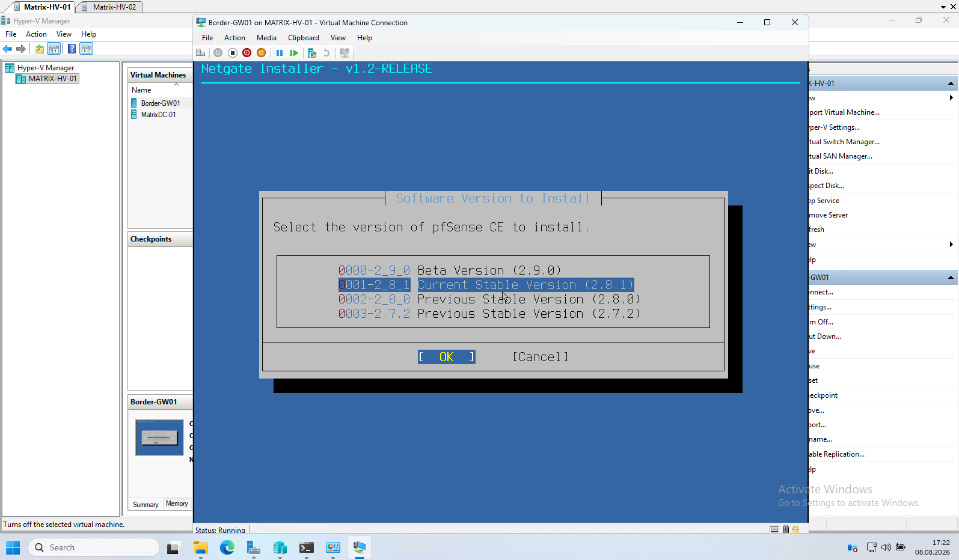Click the Border-GW01 VM preview thumbnail
The height and width of the screenshot is (560, 959).
coord(159,437)
